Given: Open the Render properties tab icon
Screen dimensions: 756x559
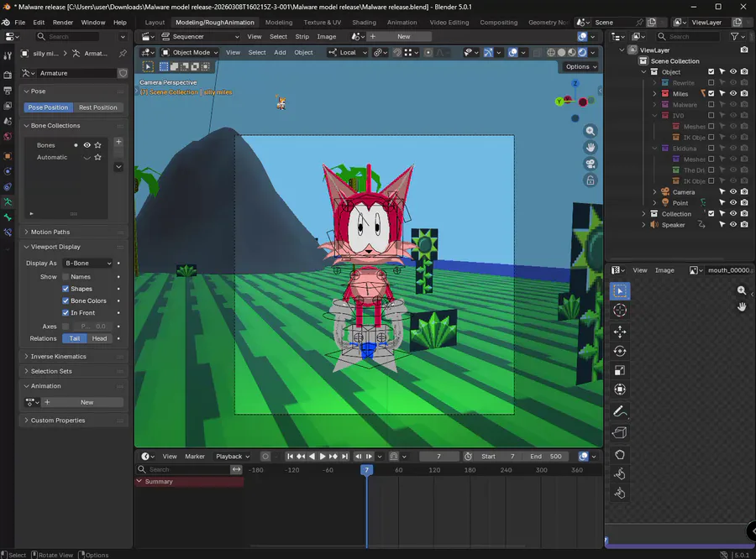Looking at the screenshot, I should [8, 75].
